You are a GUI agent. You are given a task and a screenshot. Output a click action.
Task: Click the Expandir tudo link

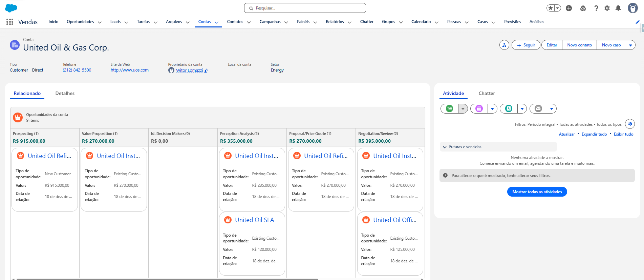click(594, 134)
